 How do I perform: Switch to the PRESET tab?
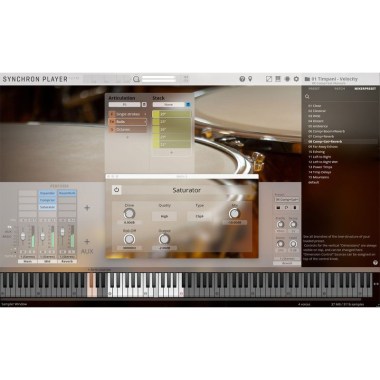pyautogui.click(x=314, y=89)
